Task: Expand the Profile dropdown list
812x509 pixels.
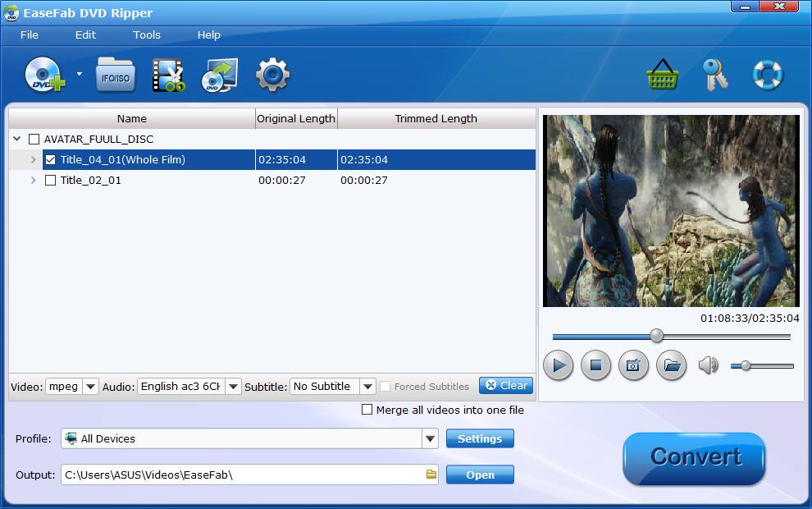Action: pyautogui.click(x=430, y=439)
